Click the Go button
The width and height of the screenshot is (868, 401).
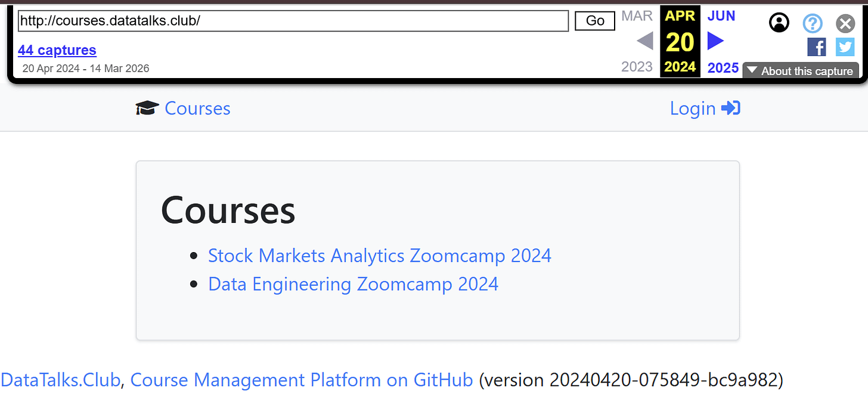click(595, 21)
